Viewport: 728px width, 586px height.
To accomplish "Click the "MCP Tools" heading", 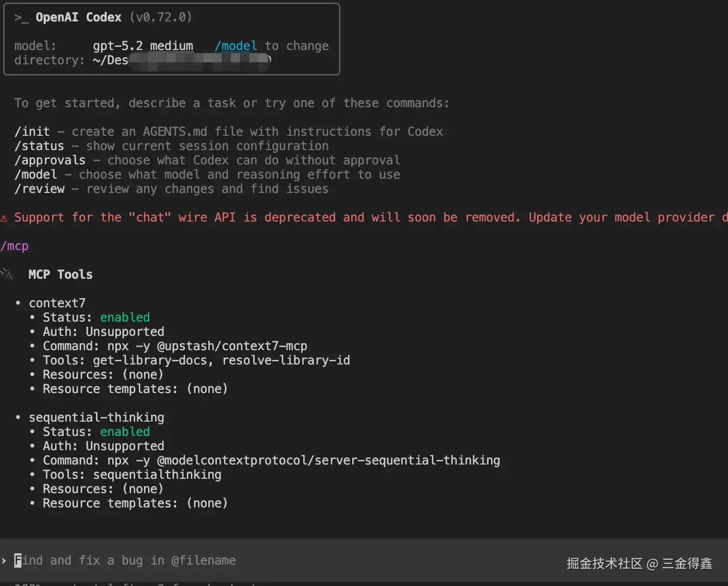I will pos(61,275).
